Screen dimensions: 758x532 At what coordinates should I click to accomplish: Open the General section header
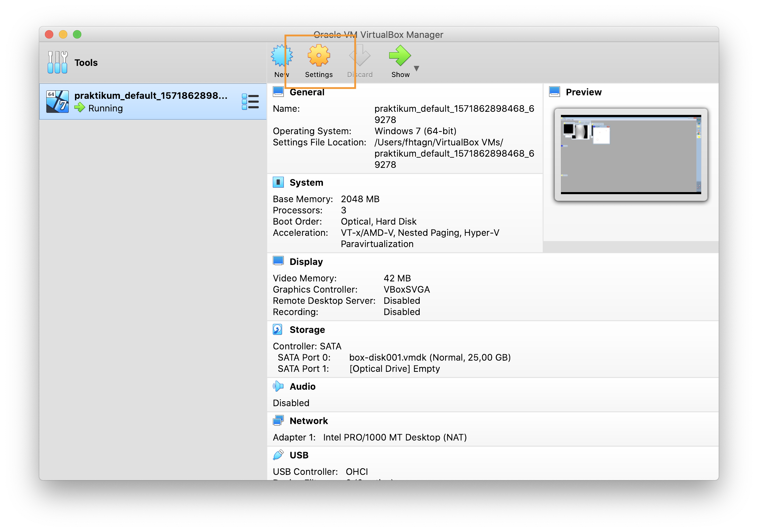[x=307, y=92]
